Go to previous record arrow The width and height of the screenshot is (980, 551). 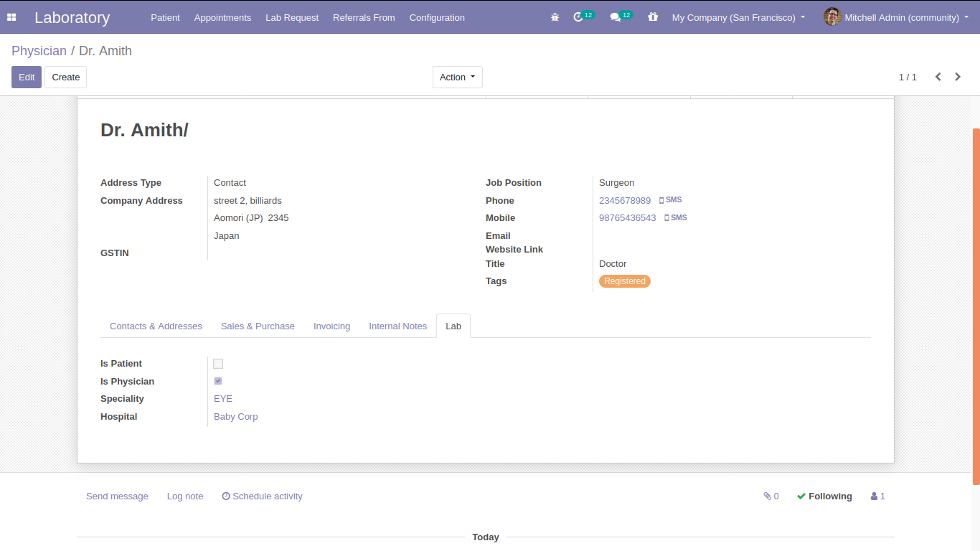[x=938, y=77]
